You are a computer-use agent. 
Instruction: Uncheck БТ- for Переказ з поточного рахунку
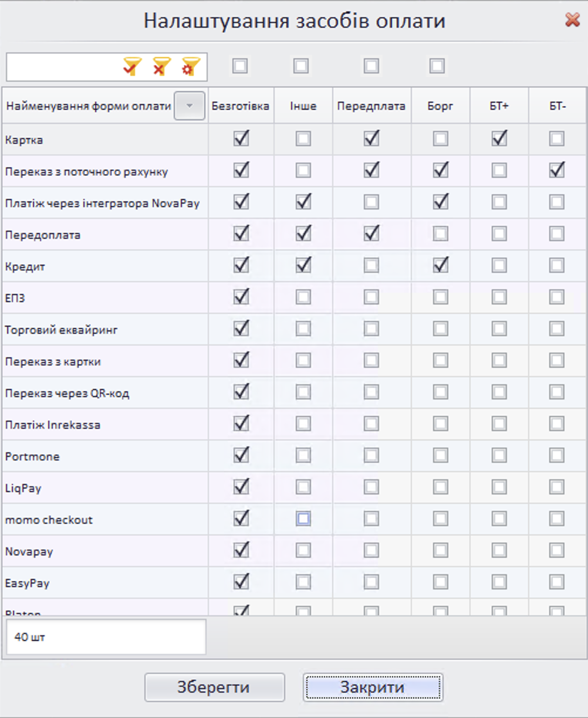pos(557,171)
